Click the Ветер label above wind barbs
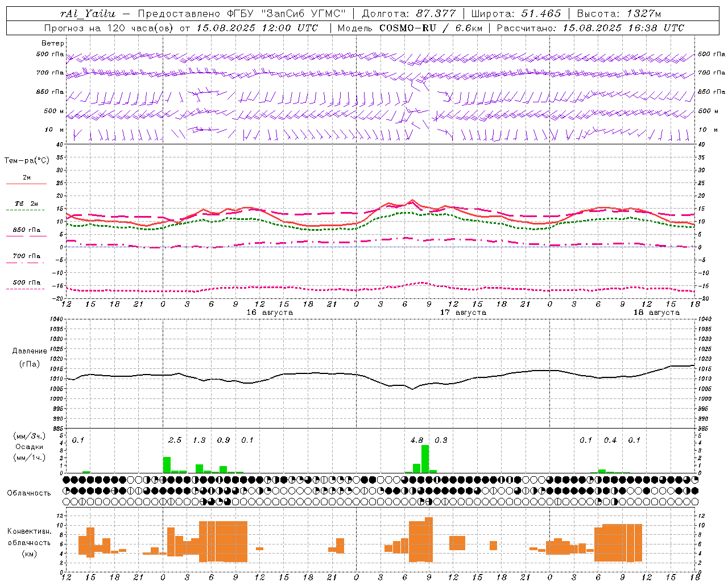 [52, 43]
